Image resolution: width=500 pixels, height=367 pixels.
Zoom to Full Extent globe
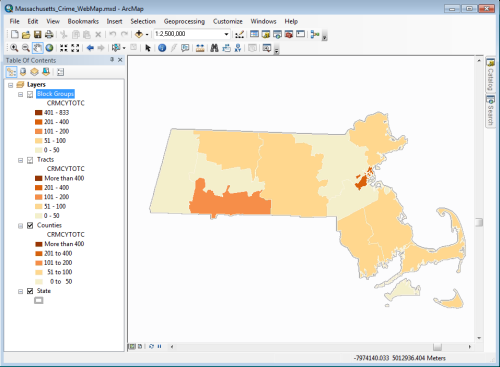click(x=49, y=48)
